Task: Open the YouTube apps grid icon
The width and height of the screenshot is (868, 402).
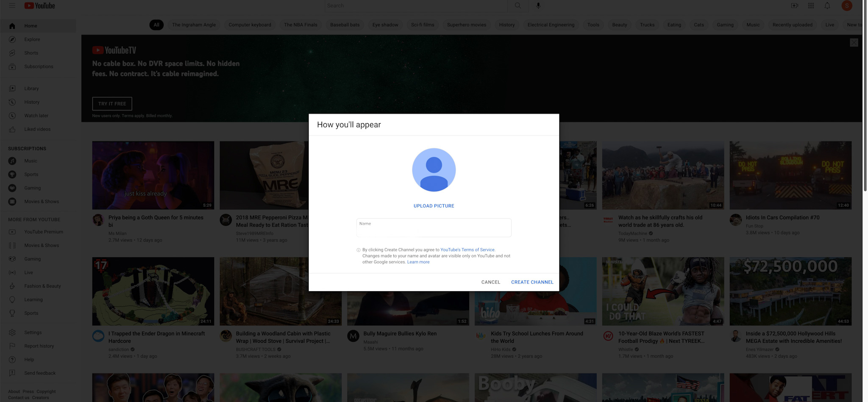Action: [811, 6]
